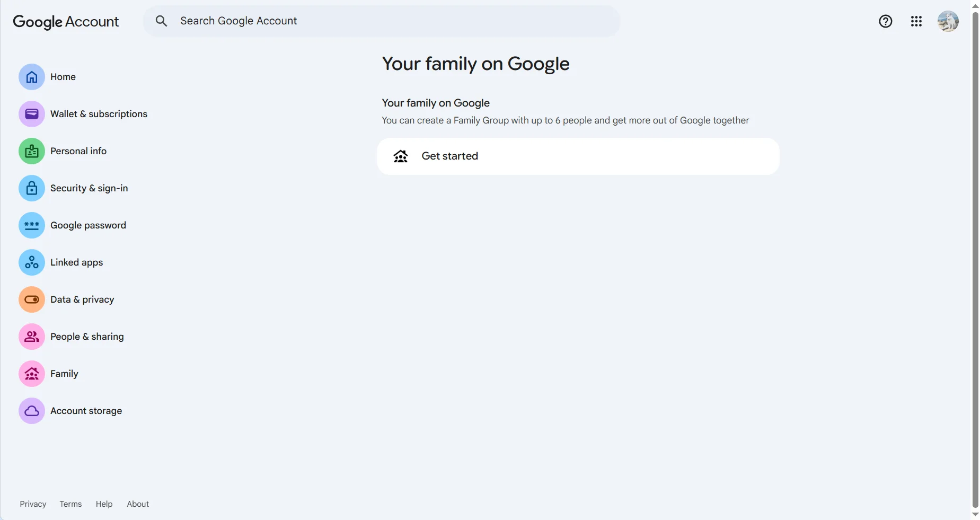Open the Personal info label
980x520 pixels.
coord(78,151)
